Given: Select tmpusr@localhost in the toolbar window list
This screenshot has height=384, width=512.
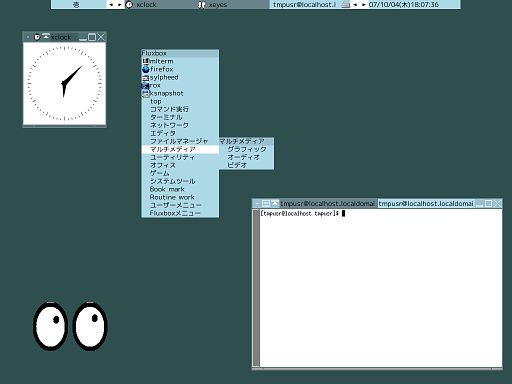Looking at the screenshot, I should click(305, 5).
